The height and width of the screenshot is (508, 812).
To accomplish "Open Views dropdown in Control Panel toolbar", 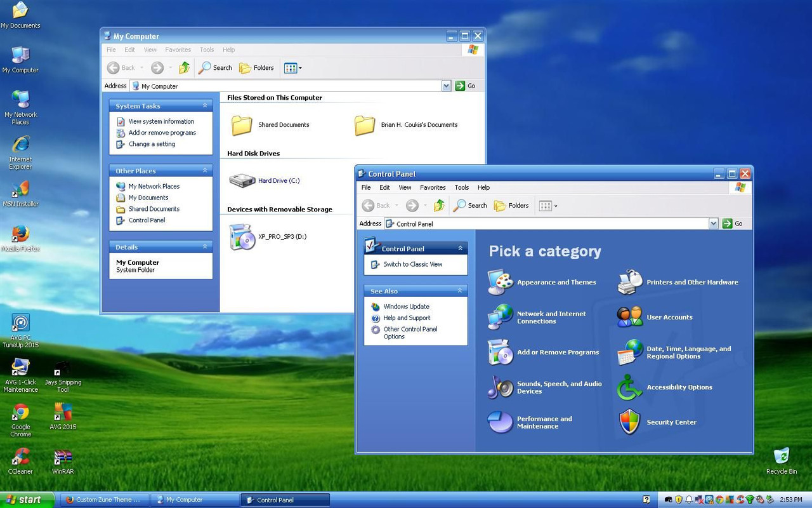I will click(x=548, y=205).
